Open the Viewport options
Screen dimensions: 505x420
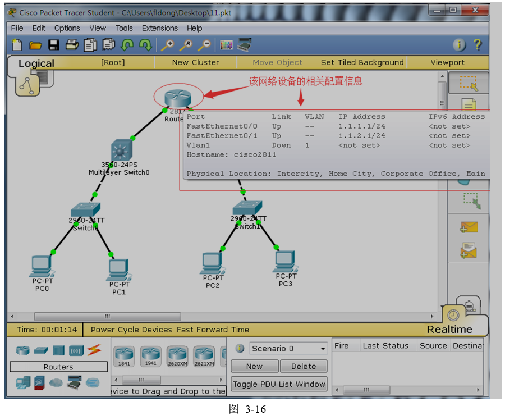point(447,62)
